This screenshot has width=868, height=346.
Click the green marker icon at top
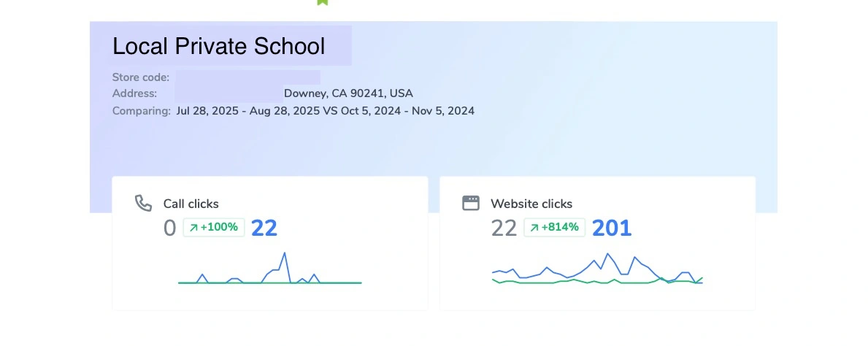coord(323,2)
